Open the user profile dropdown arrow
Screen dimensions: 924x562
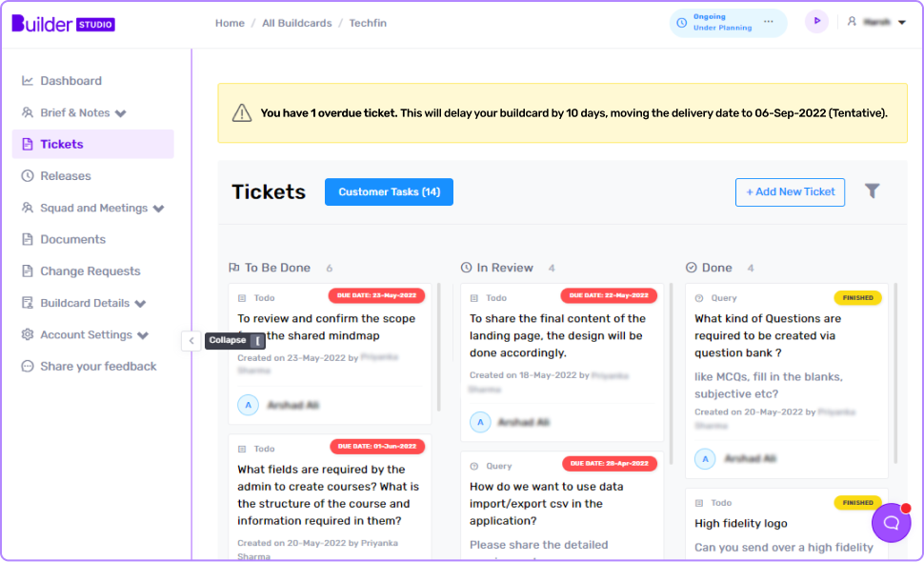(901, 23)
